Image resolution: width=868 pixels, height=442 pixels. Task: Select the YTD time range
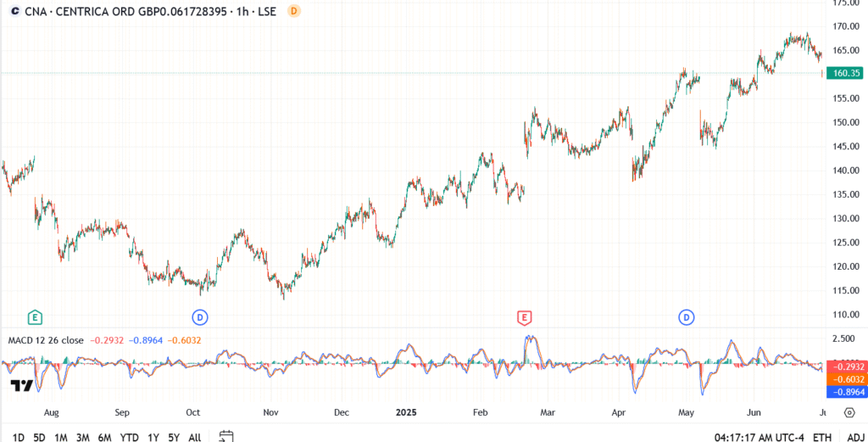click(x=129, y=437)
